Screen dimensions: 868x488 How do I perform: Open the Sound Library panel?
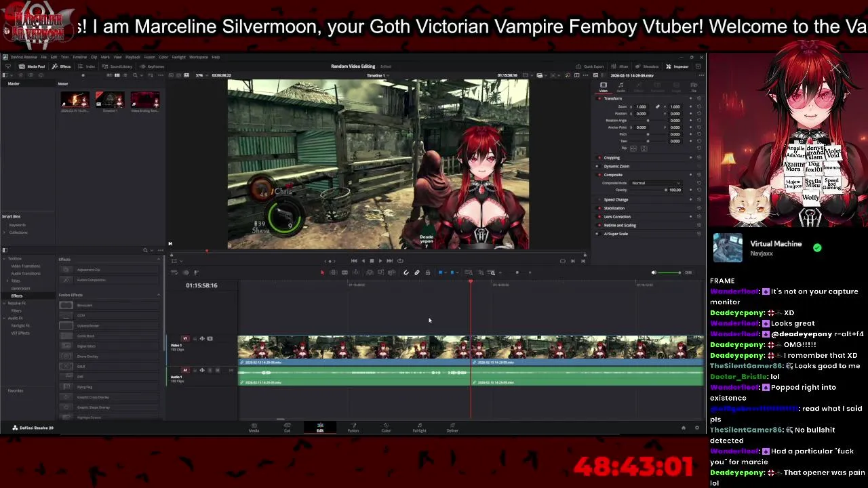(117, 66)
